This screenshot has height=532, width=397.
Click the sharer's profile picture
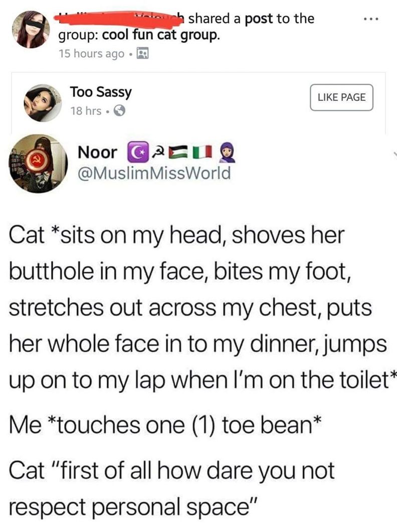coord(31,30)
